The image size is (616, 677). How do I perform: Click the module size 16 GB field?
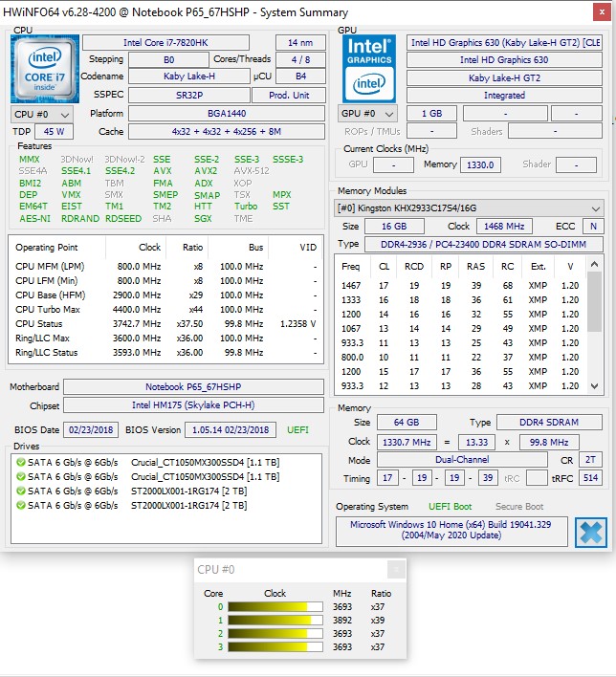pos(394,227)
